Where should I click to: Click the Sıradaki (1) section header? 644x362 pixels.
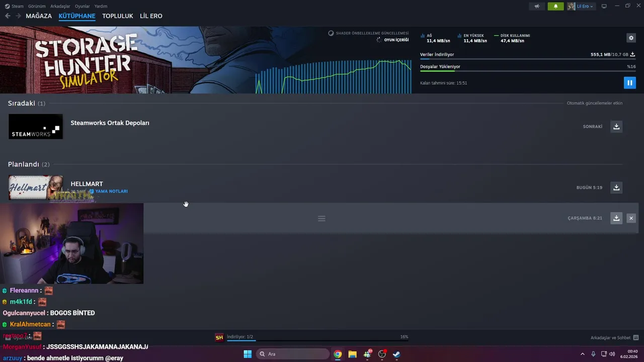point(27,103)
